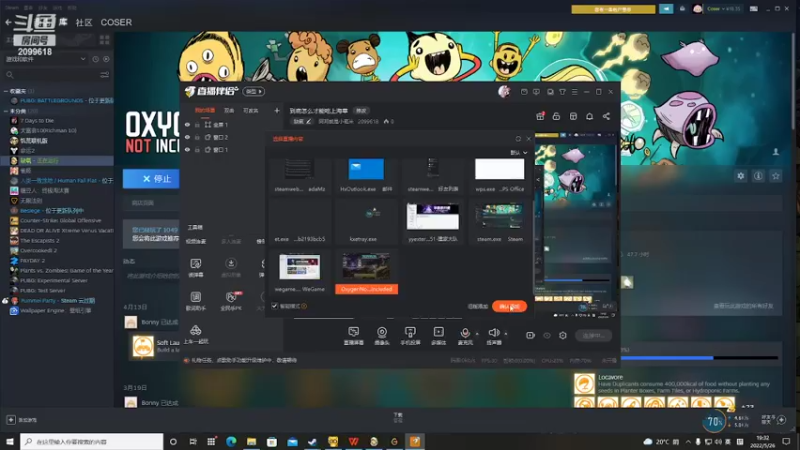Image resolution: width=800 pixels, height=450 pixels.
Task: Open Steam library tab
Action: pos(63,22)
